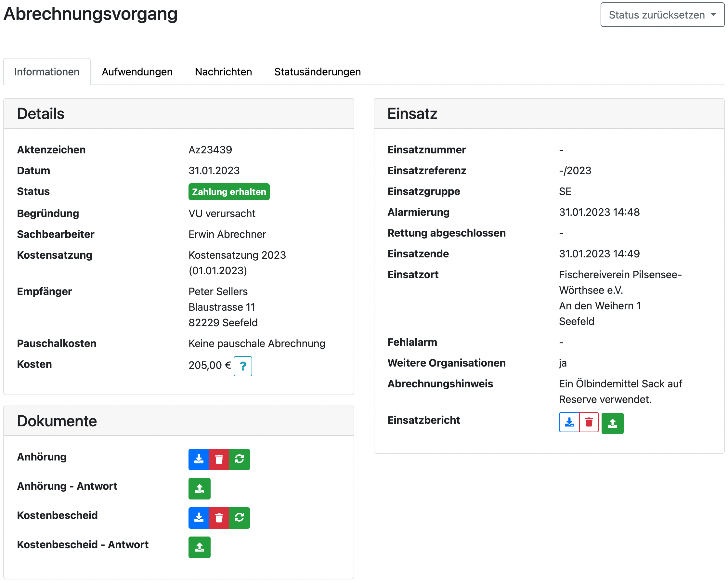Image resolution: width=728 pixels, height=583 pixels.
Task: Click the Dokumente panel header
Action: tap(179, 421)
